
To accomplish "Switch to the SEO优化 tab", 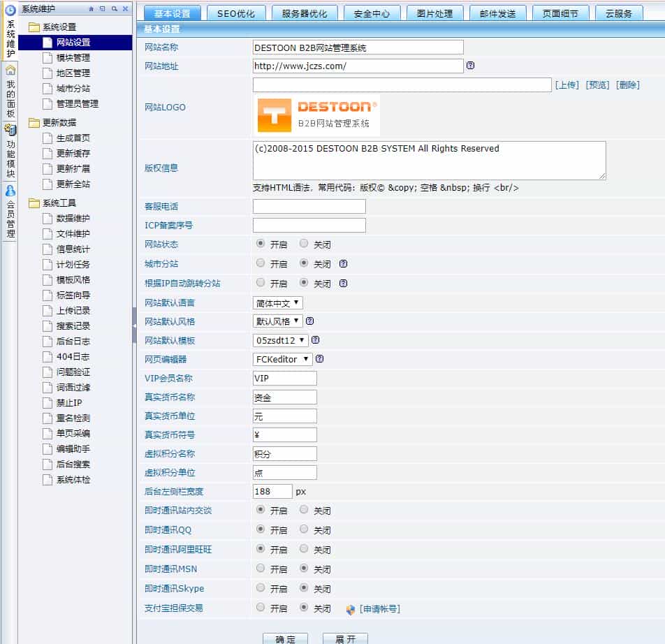I will click(x=236, y=13).
